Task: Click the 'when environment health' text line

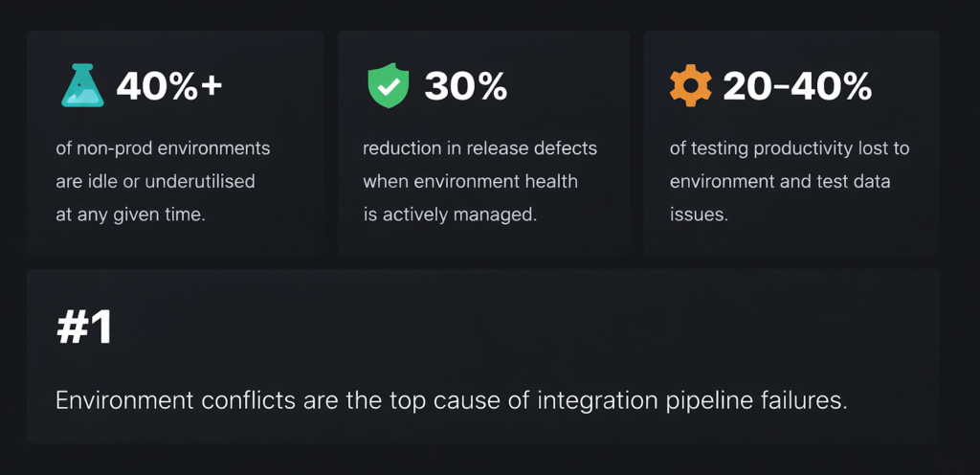Action: click(470, 181)
